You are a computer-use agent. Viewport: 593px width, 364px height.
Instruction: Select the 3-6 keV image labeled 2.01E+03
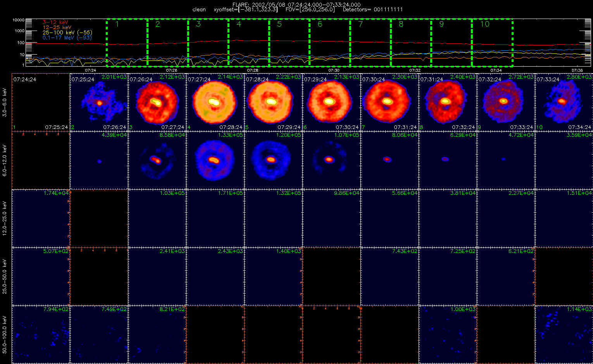pyautogui.click(x=99, y=102)
